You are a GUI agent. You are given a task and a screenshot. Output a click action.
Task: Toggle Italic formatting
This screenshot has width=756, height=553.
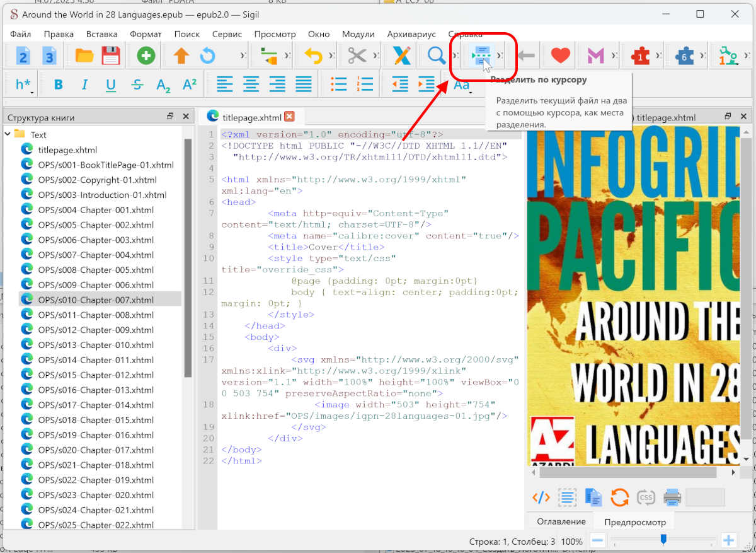(84, 85)
